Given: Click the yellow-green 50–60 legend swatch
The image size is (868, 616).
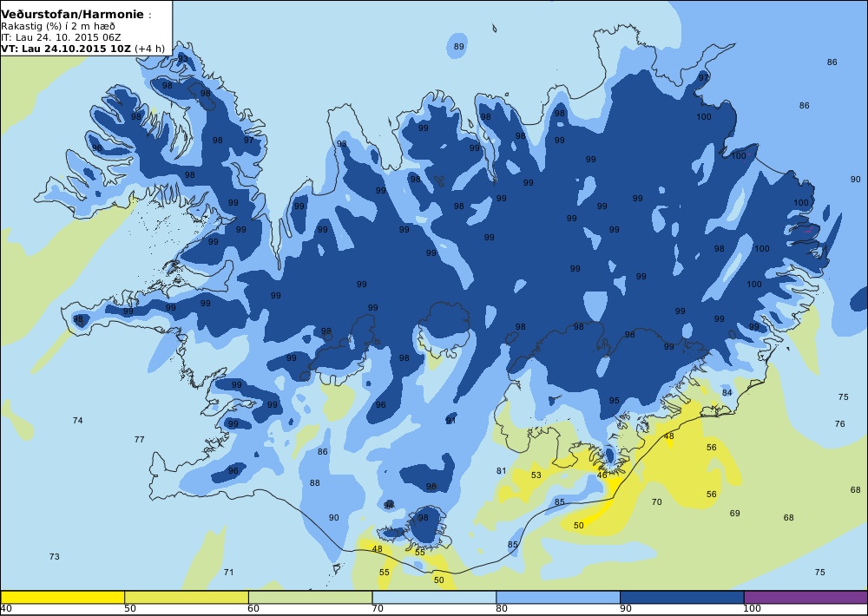Looking at the screenshot, I should coord(187,597).
